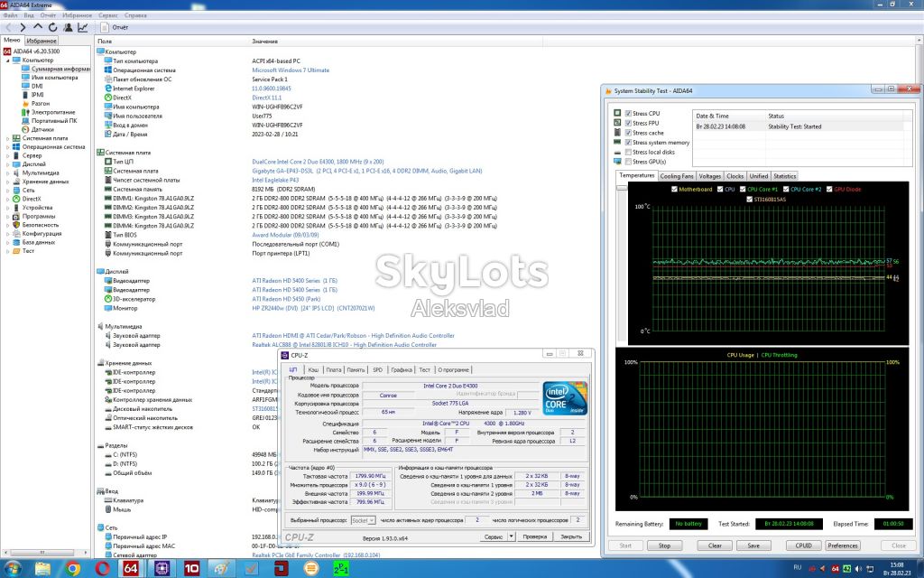
Task: Click the Refresh icon in AIDA64 toolbar
Action: (52, 27)
